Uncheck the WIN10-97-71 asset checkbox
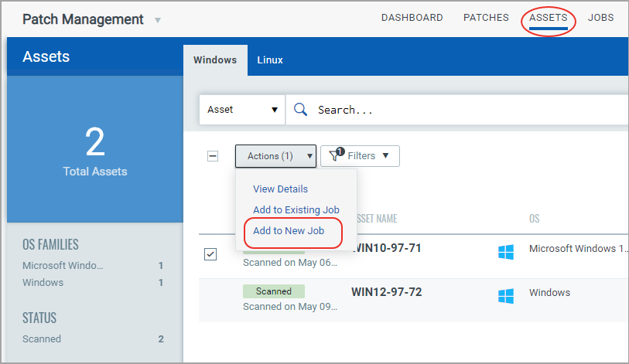 point(210,254)
